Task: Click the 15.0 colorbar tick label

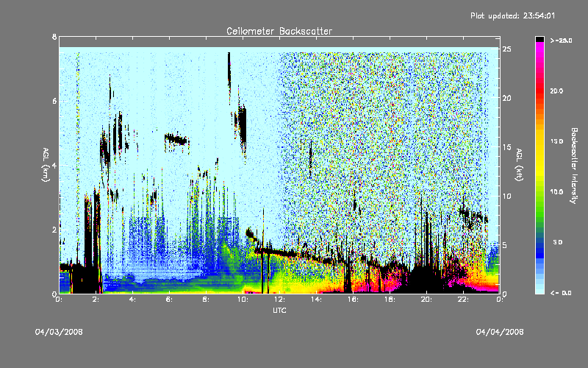Action: click(556, 141)
